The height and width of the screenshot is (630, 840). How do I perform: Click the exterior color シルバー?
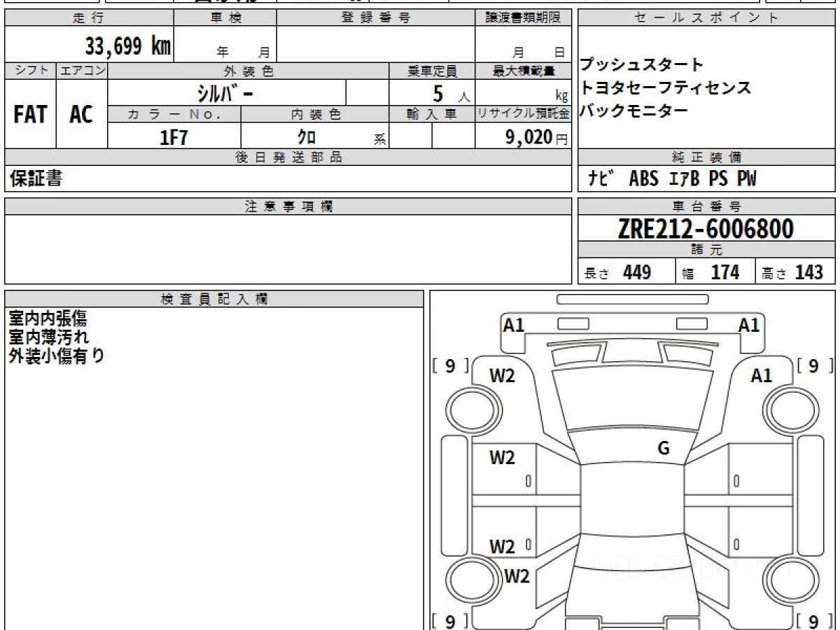click(x=225, y=92)
